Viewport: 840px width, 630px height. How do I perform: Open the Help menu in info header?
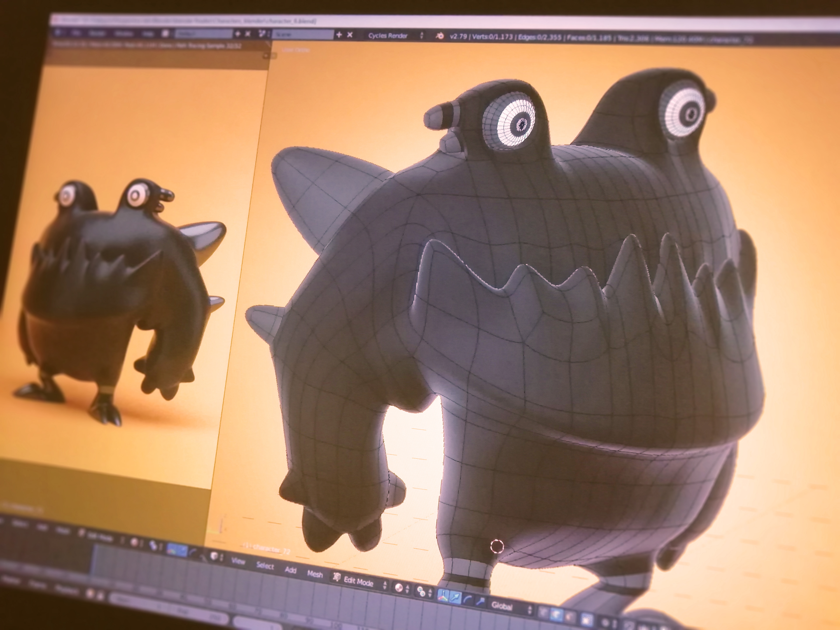(148, 33)
